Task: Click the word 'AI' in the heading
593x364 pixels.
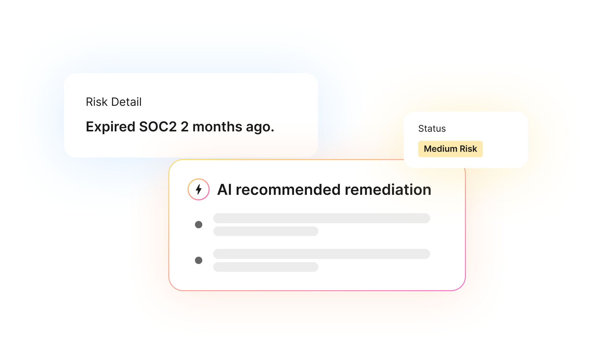Action: tap(225, 190)
